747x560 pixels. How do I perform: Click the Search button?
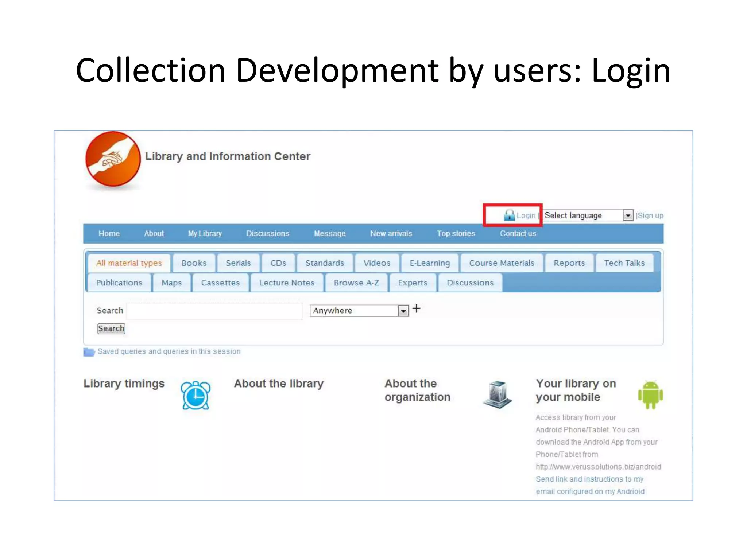click(111, 328)
